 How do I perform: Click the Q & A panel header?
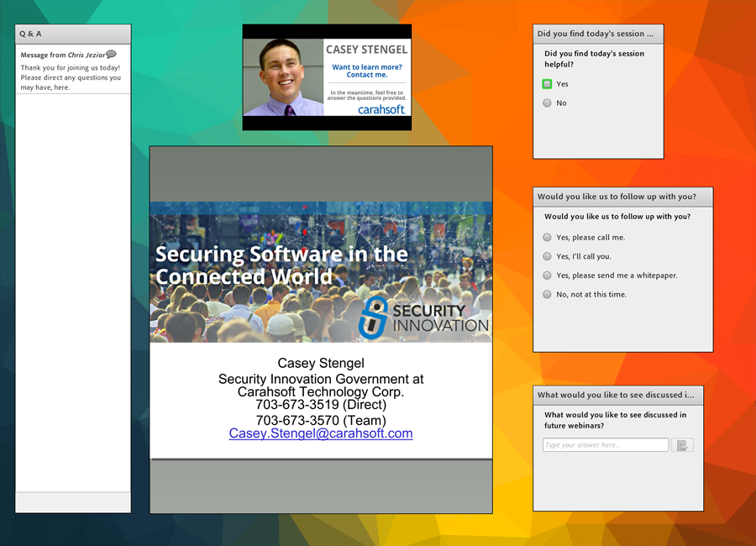pyautogui.click(x=73, y=34)
